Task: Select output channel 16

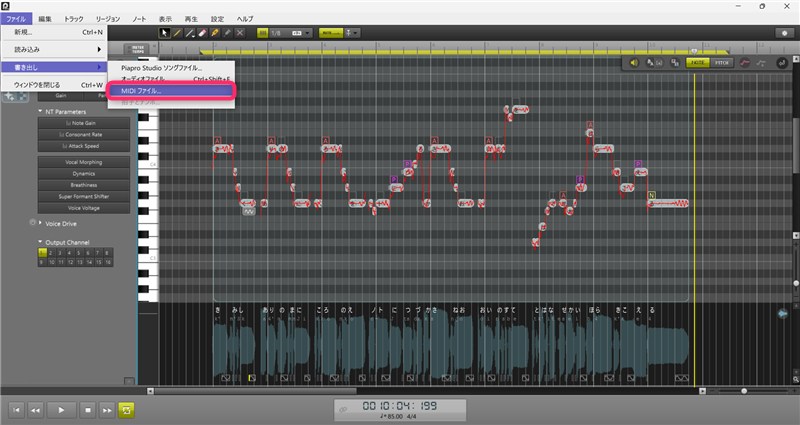Action: [108, 262]
